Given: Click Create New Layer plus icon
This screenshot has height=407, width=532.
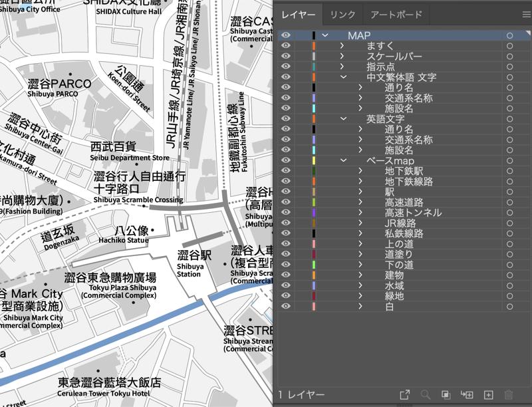Looking at the screenshot, I should coord(488,394).
